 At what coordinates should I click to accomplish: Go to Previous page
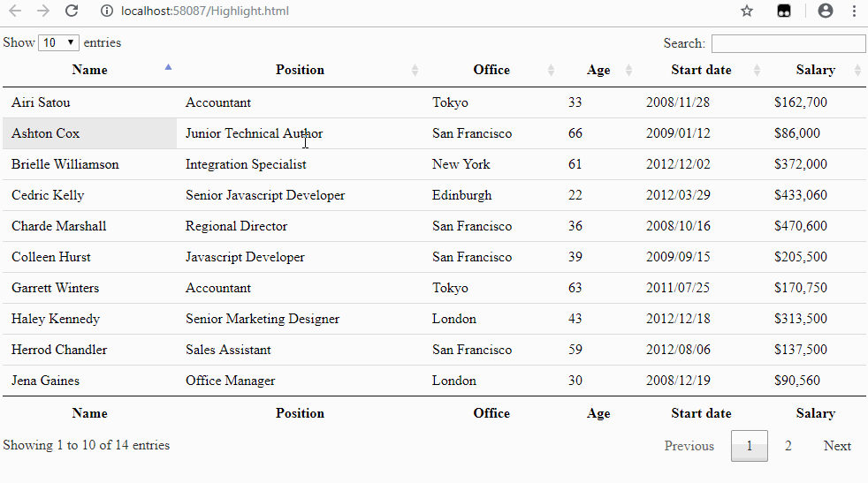[x=689, y=445]
